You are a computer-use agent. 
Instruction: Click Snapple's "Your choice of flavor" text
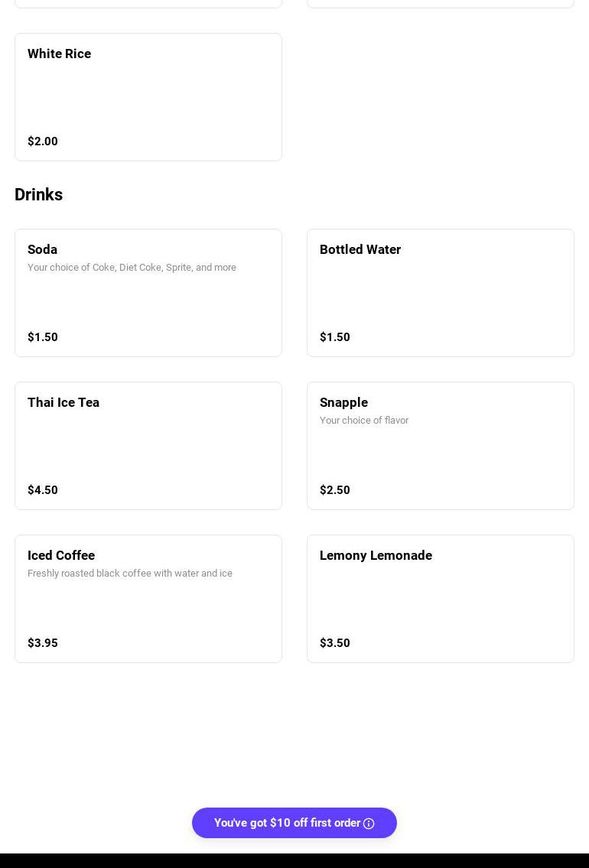[x=364, y=421]
